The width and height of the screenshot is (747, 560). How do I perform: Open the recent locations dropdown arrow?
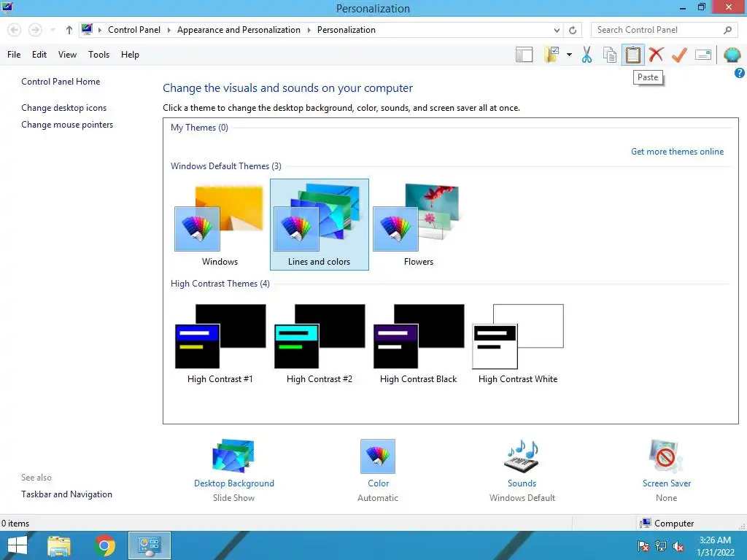pos(53,30)
